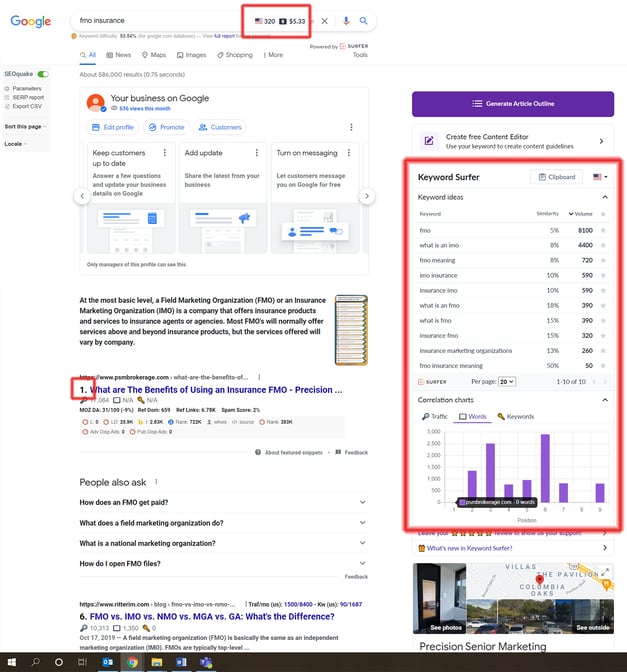Open options on Add update card
Viewport: 627px width, 672px height.
click(x=257, y=153)
